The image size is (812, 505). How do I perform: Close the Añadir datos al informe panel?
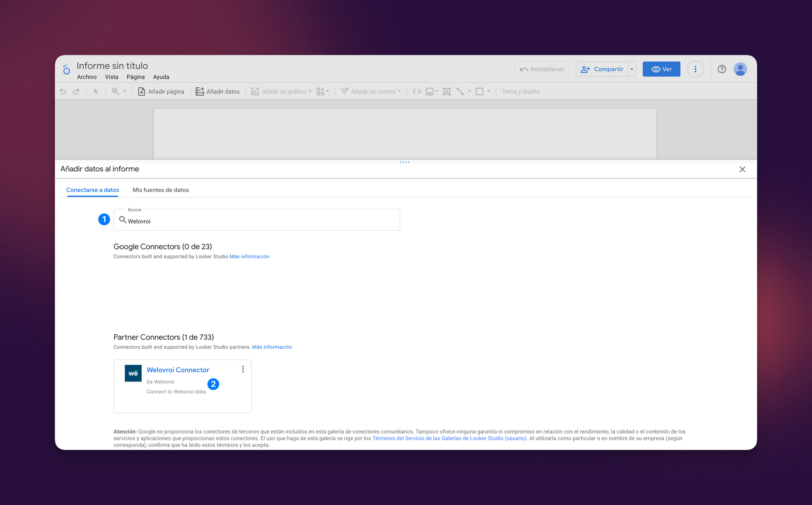tap(742, 169)
